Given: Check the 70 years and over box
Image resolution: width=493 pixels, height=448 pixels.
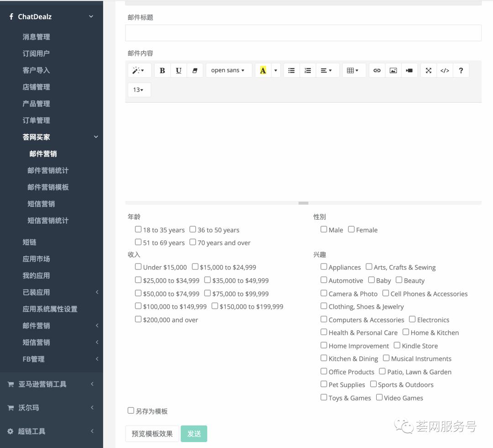Looking at the screenshot, I should [193, 242].
